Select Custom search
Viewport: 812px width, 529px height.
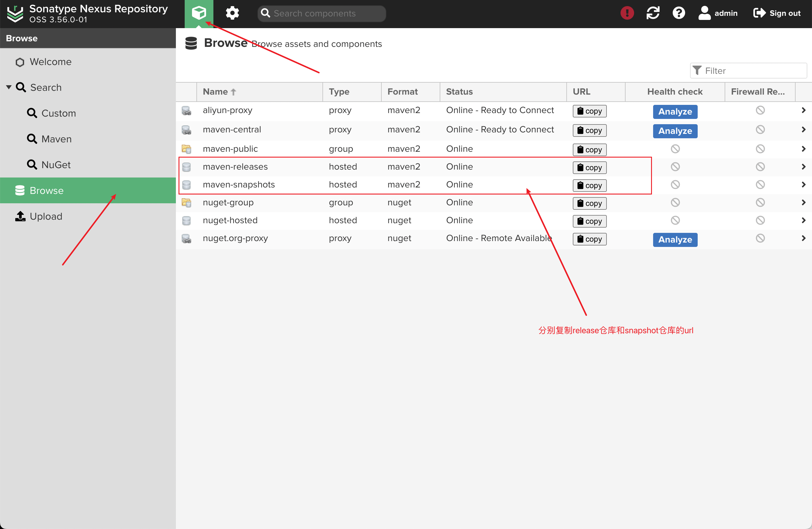pos(88,113)
